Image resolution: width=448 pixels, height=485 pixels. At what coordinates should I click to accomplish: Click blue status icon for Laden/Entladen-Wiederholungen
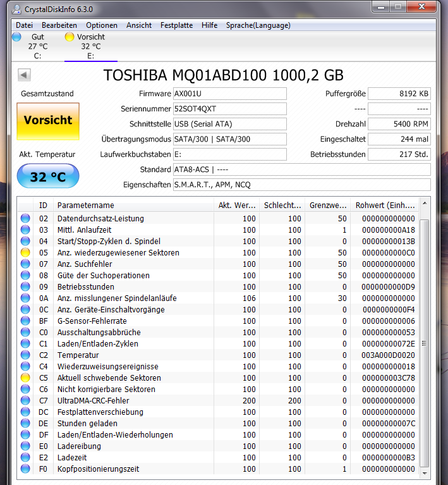point(25,434)
